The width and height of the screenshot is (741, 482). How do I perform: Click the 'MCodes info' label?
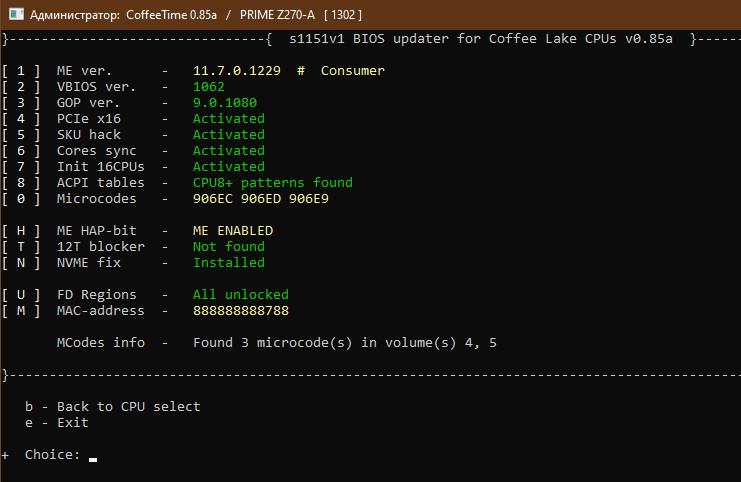pos(101,343)
